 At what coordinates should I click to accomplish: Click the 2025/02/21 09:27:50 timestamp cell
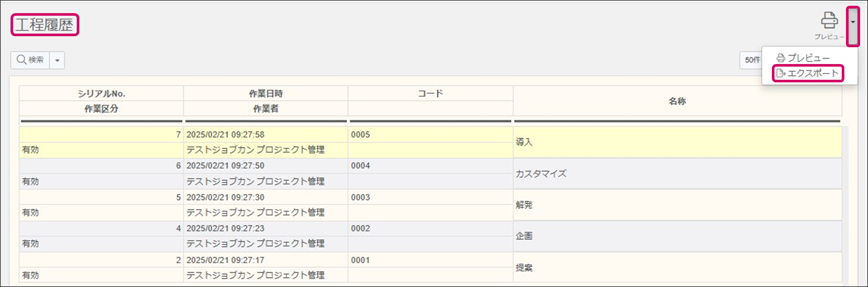225,166
